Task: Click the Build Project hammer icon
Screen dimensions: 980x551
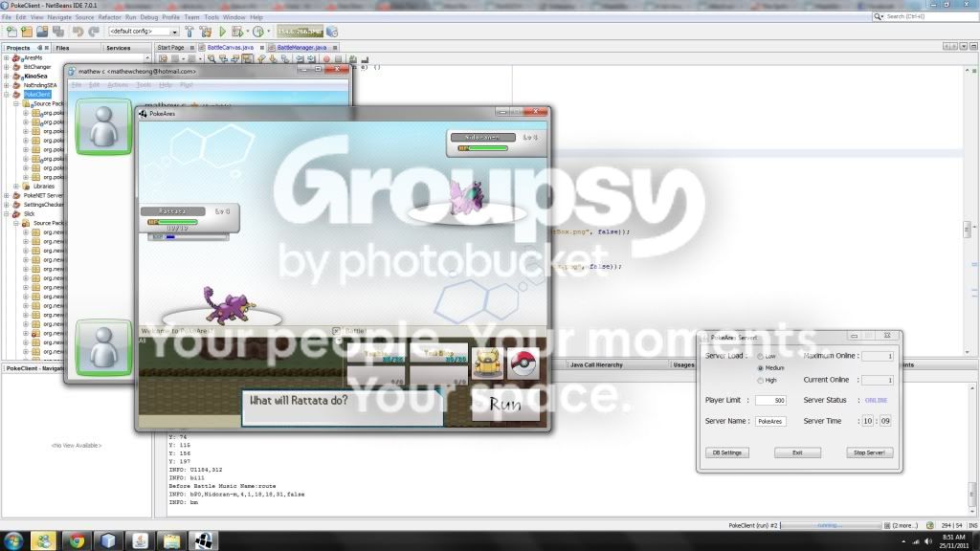Action: (189, 32)
